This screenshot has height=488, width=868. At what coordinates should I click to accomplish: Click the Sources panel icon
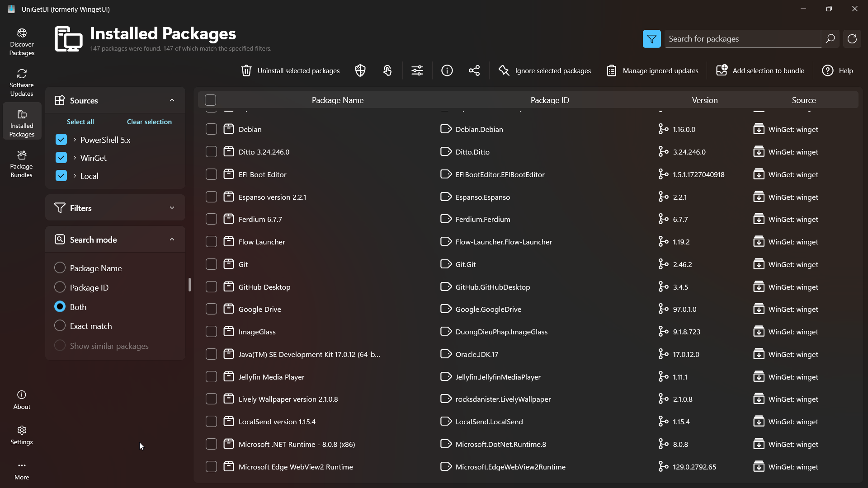pyautogui.click(x=60, y=100)
